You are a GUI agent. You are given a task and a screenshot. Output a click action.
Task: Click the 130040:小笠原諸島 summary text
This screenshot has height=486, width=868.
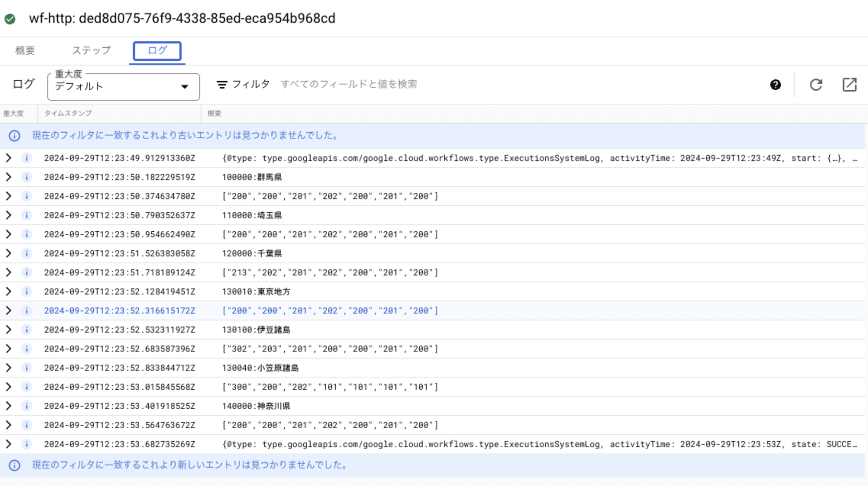pyautogui.click(x=260, y=368)
